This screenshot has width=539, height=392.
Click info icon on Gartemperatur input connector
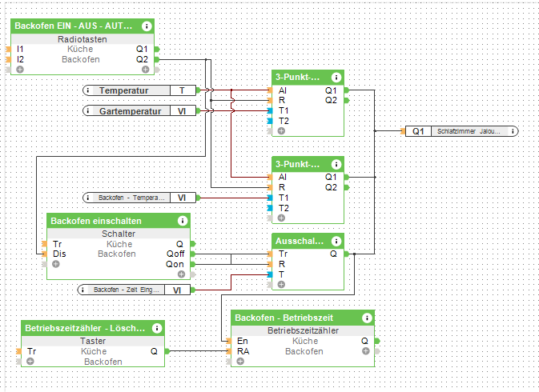click(88, 111)
